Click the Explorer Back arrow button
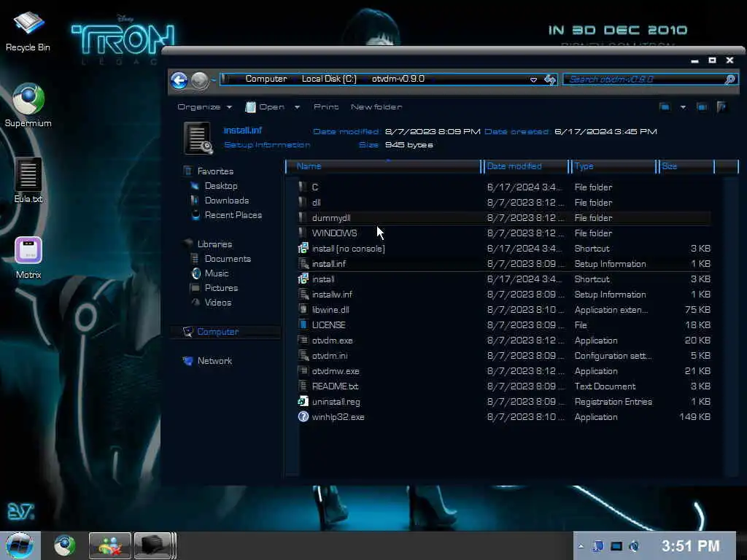This screenshot has height=560, width=747. point(179,80)
